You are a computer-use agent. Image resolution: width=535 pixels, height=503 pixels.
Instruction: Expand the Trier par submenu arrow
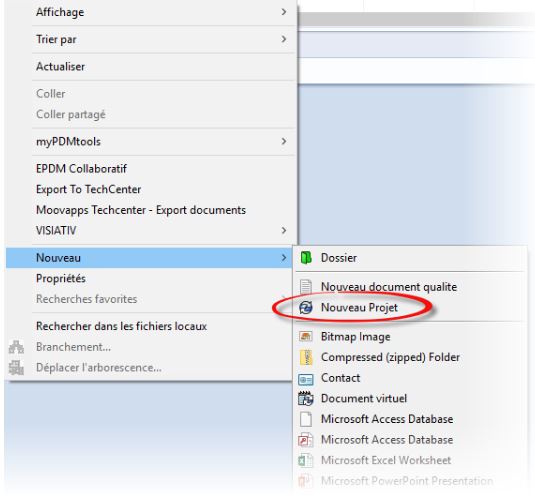284,39
